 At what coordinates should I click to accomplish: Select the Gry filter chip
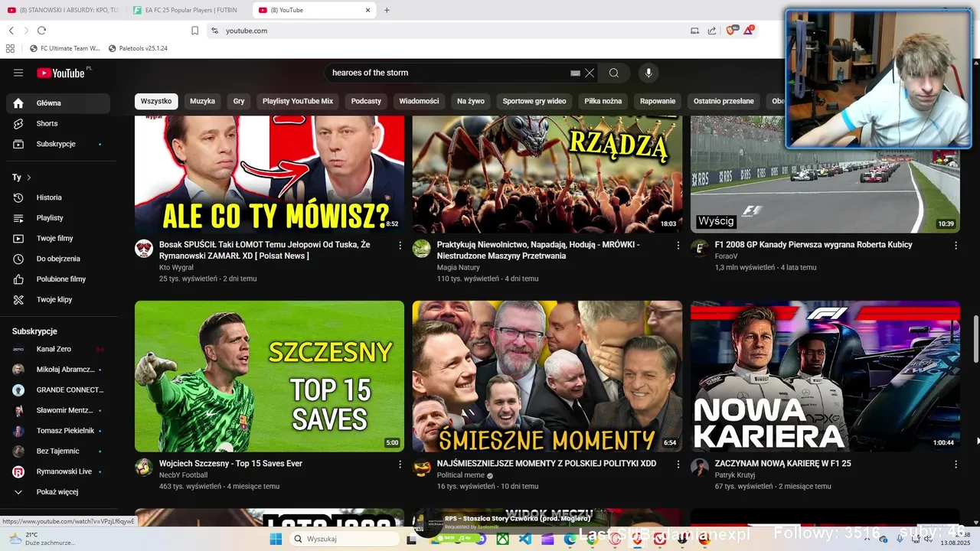click(x=239, y=101)
